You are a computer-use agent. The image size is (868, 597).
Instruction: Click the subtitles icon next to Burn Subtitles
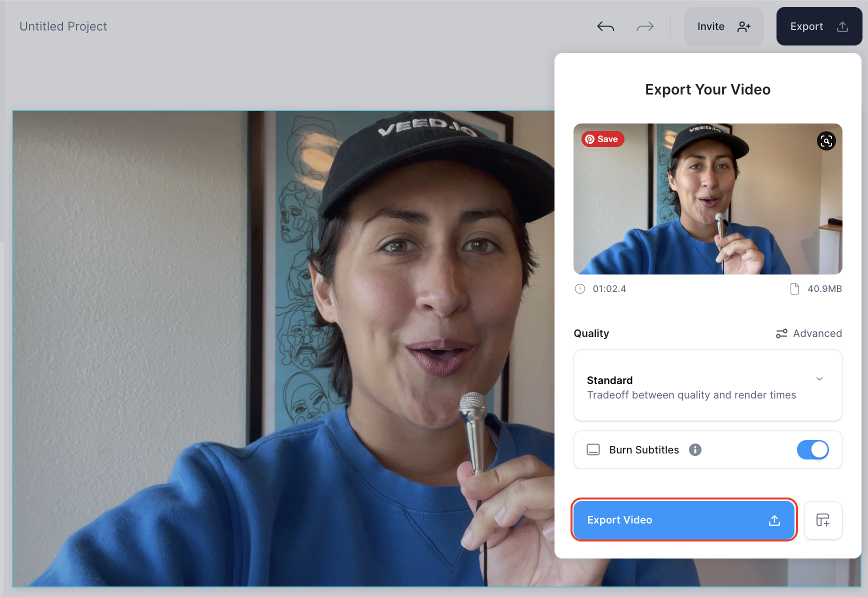click(x=593, y=449)
